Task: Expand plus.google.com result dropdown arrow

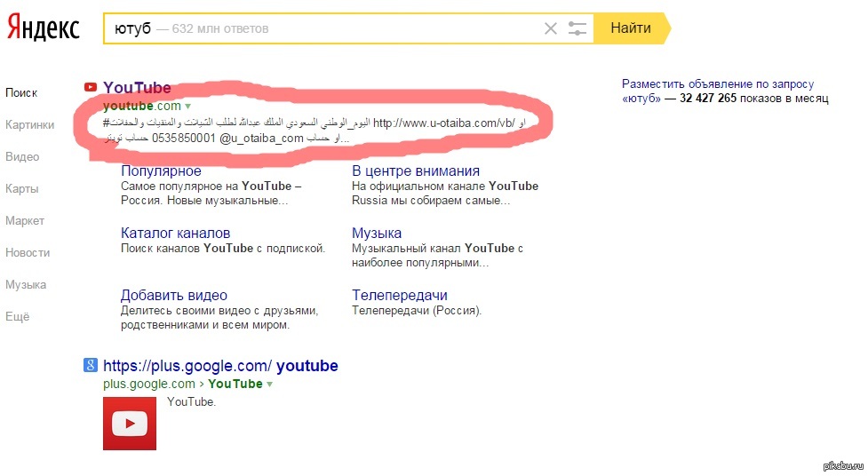Action: (269, 385)
